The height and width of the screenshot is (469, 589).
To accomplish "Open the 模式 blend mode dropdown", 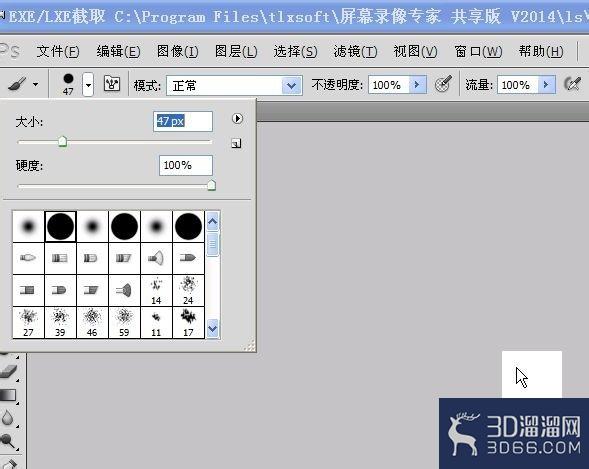I will click(x=234, y=86).
